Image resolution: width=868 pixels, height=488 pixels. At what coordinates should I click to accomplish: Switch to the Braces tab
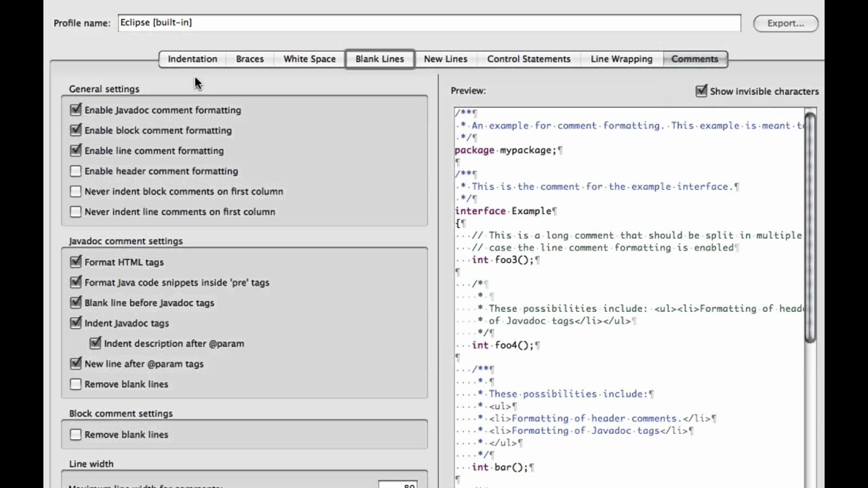(x=250, y=59)
